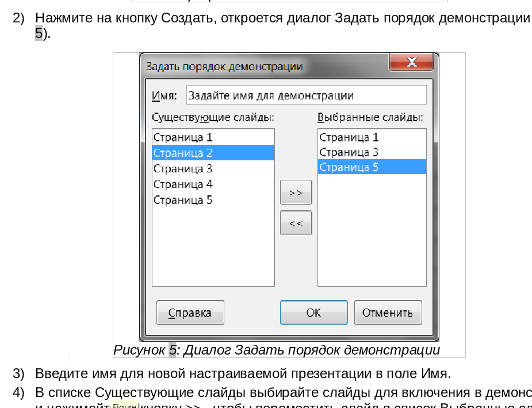Select Страница 1 in Существующие слайды list
The width and height of the screenshot is (532, 408).
click(x=183, y=137)
